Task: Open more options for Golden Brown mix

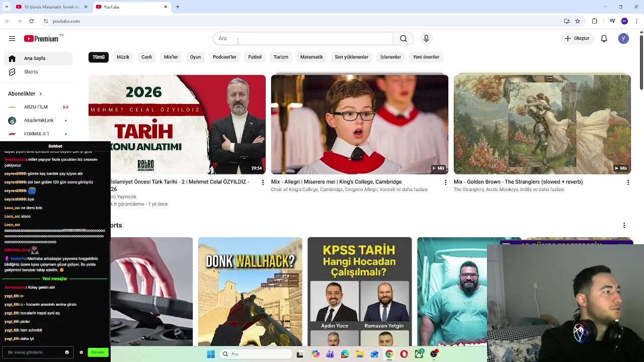Action: point(628,183)
